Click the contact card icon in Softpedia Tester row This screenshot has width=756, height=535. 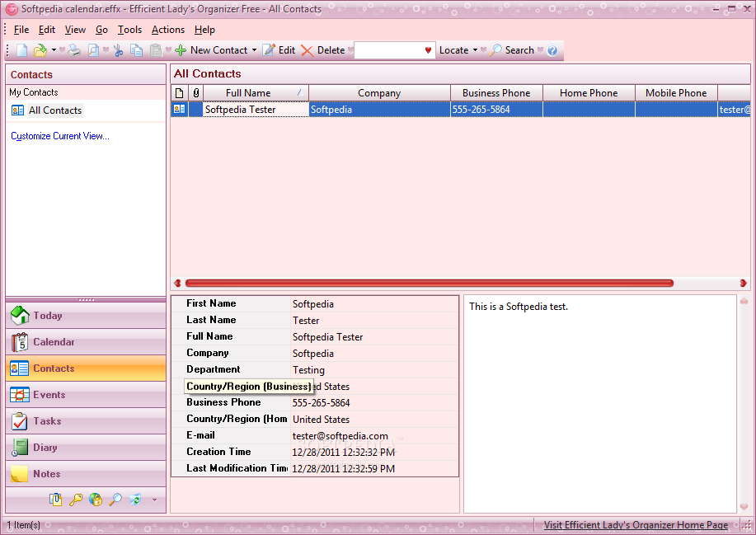click(x=180, y=110)
